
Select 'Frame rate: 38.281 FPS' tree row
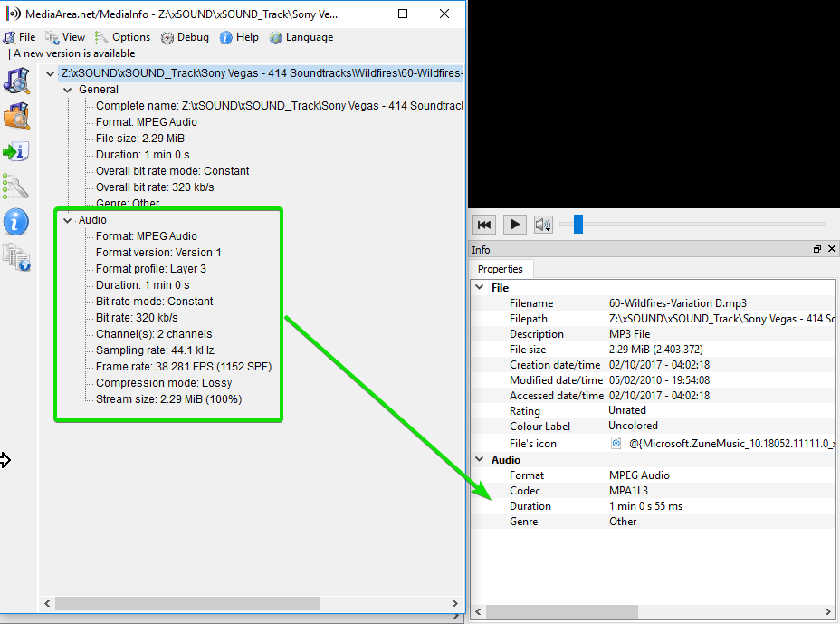(184, 367)
